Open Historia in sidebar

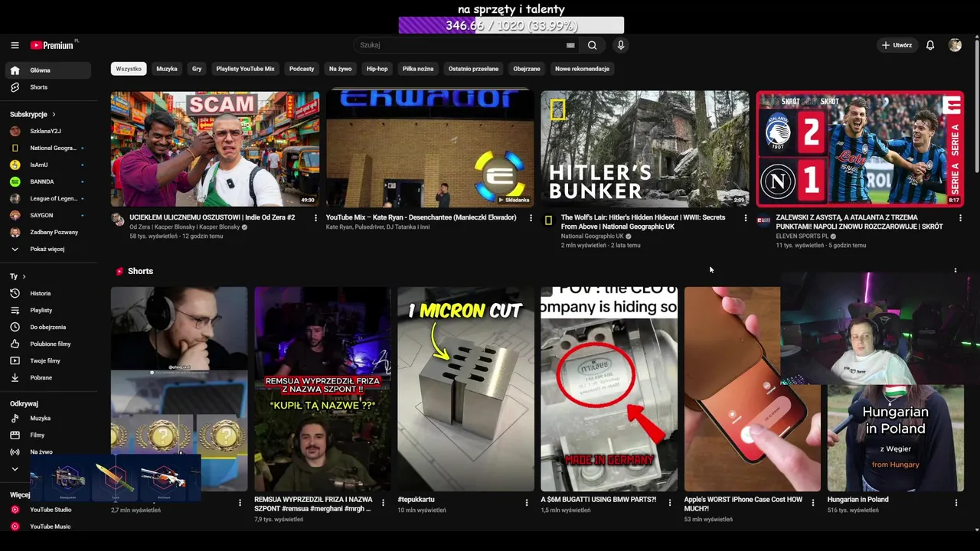[x=47, y=293]
